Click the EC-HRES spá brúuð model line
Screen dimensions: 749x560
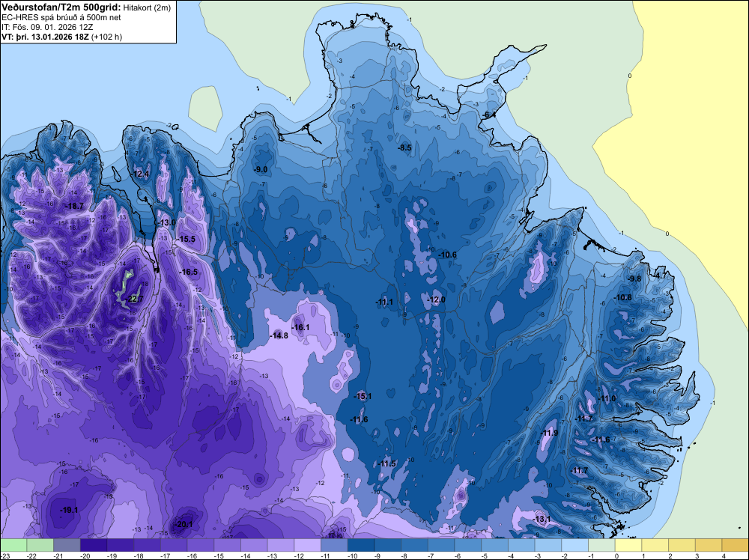(61, 17)
